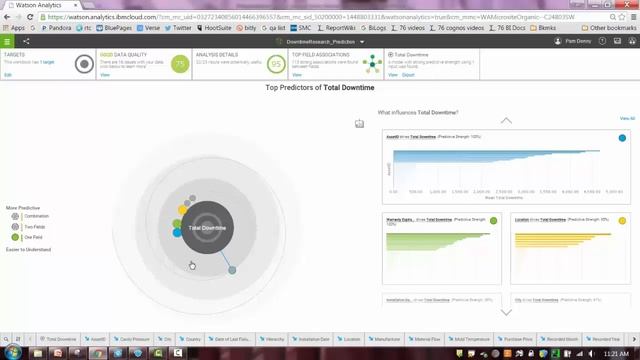Select the Mold Temperature field tab
The image size is (640, 360).
469,339
